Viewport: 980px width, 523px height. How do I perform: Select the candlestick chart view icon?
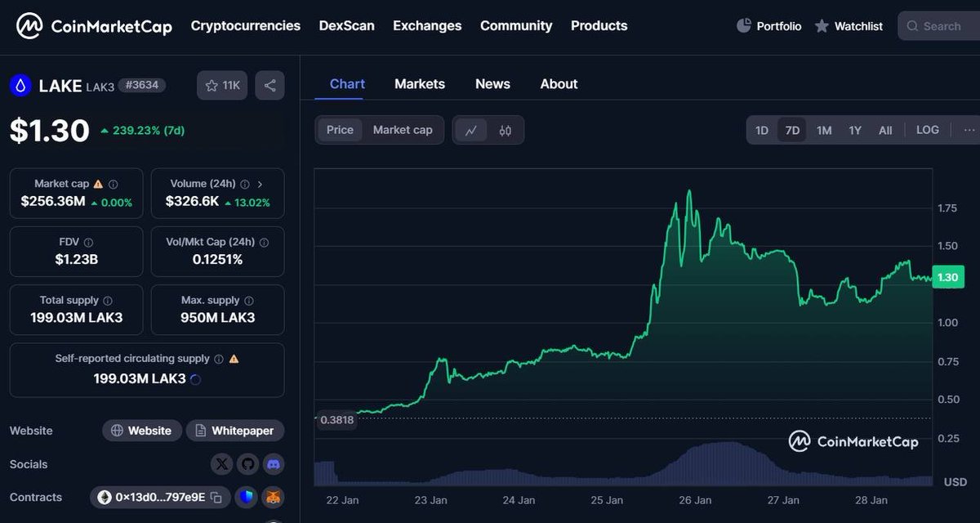pyautogui.click(x=506, y=130)
